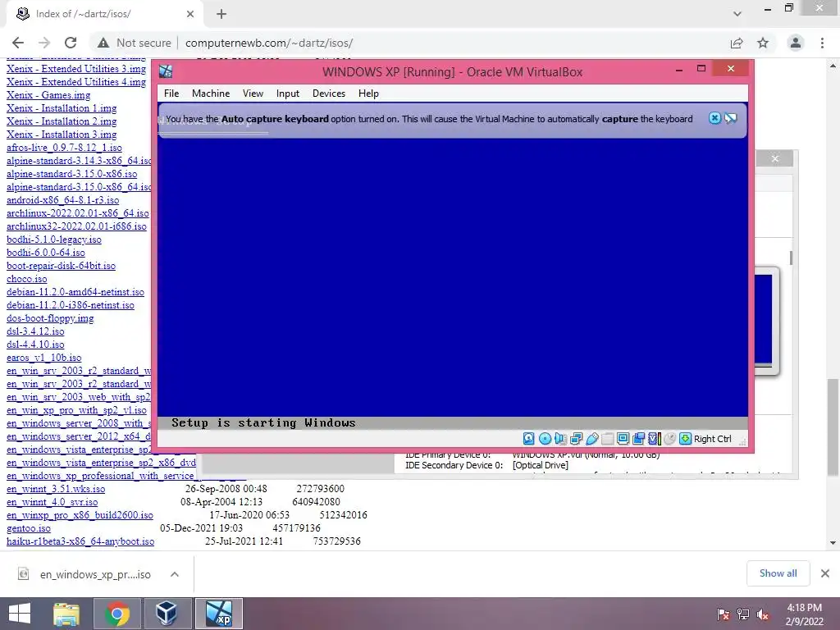Open the en_winnt_3.51.wks.iso link
Image resolution: width=840 pixels, height=630 pixels.
pos(56,489)
